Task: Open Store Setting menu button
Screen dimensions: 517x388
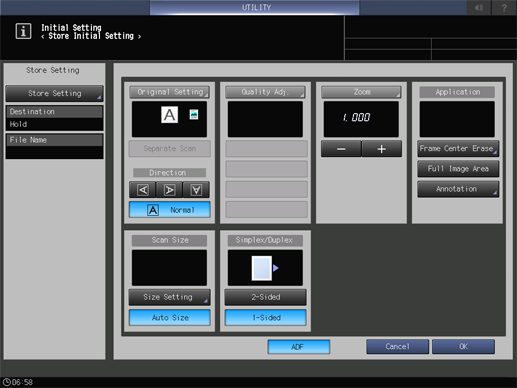Action: (x=54, y=93)
